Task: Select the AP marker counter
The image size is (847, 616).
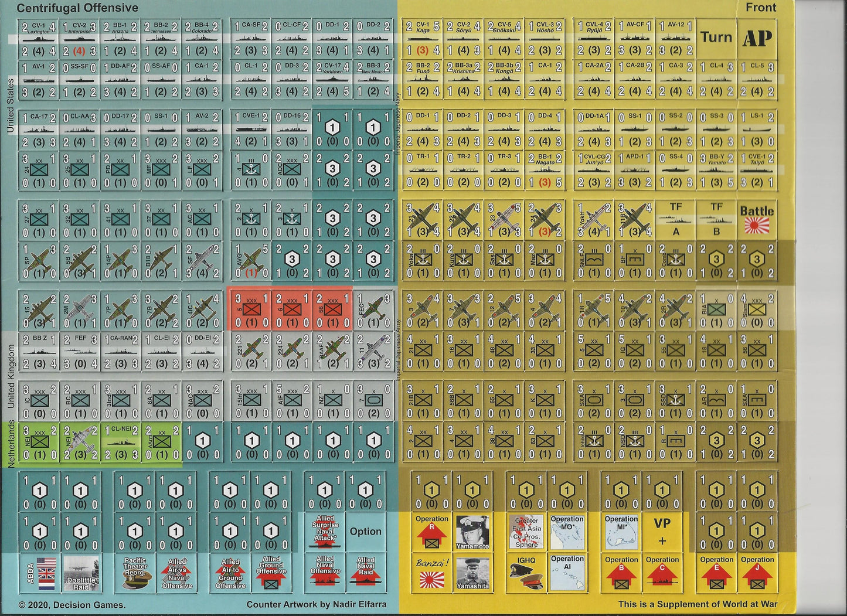Action: pyautogui.click(x=757, y=38)
